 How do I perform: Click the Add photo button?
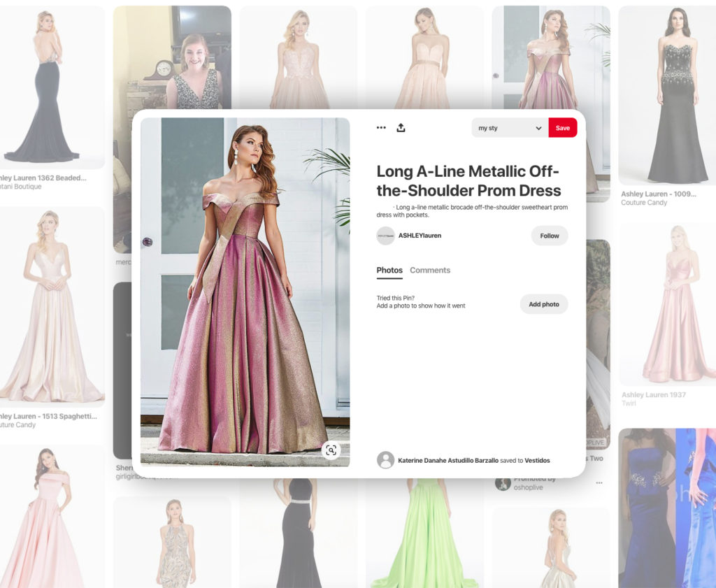pos(544,304)
